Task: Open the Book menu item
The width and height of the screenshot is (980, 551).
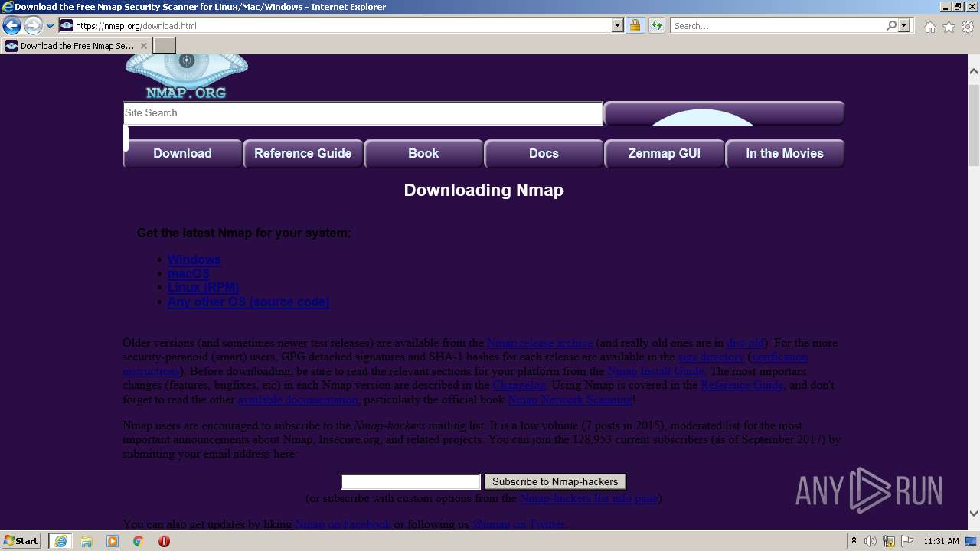Action: (x=423, y=153)
